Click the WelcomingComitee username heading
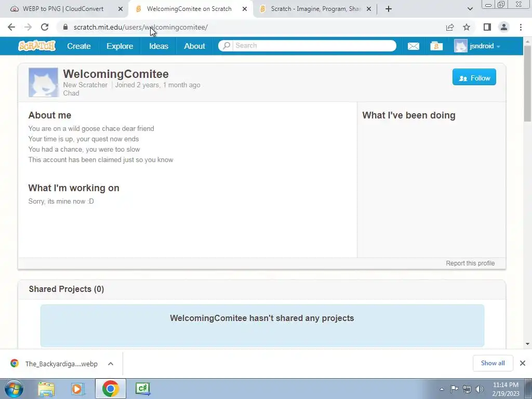 116,74
